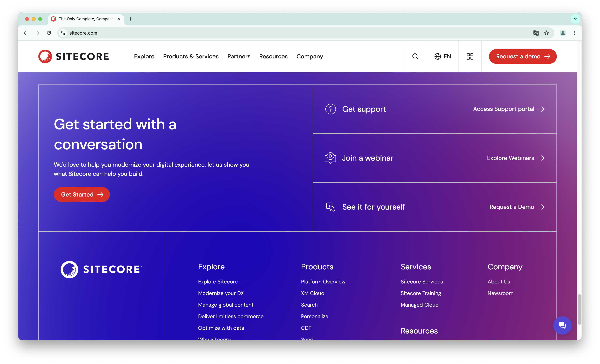Expand the tab search chevron
600x364 pixels.
coord(575,19)
